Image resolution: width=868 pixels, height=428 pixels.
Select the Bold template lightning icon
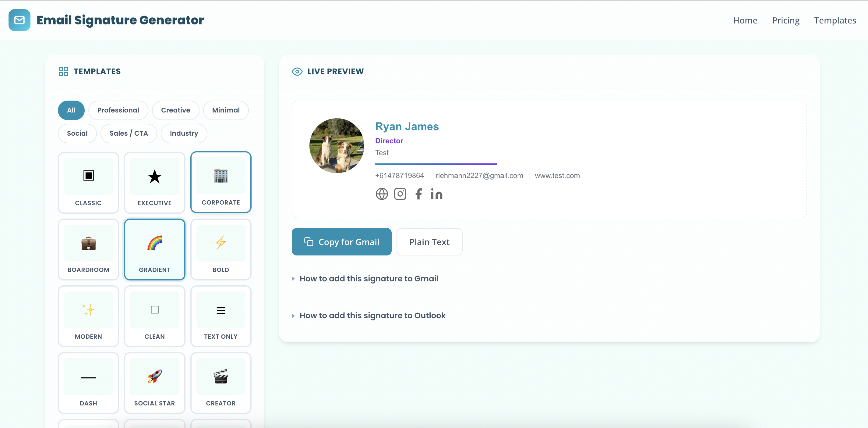click(x=221, y=242)
